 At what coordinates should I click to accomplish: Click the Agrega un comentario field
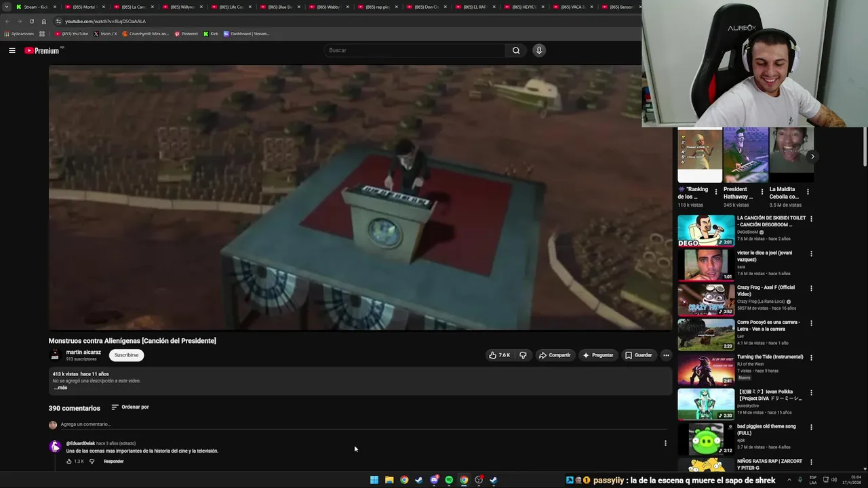pyautogui.click(x=363, y=424)
